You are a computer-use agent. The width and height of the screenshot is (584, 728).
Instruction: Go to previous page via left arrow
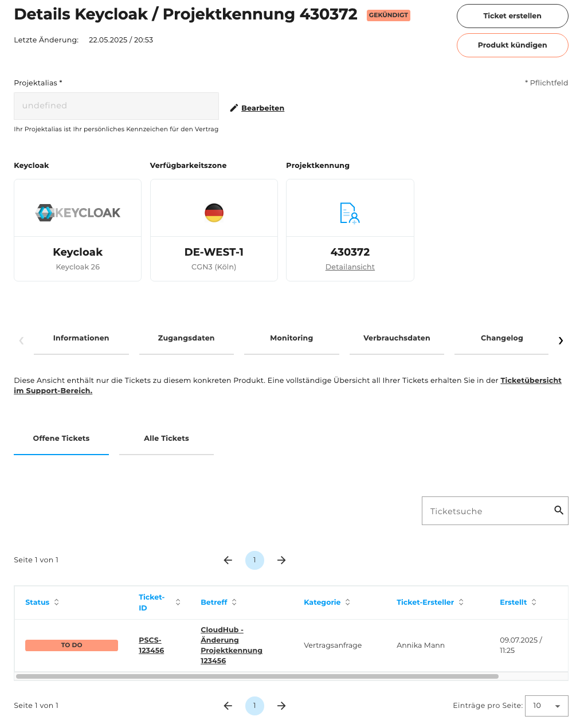pyautogui.click(x=228, y=560)
